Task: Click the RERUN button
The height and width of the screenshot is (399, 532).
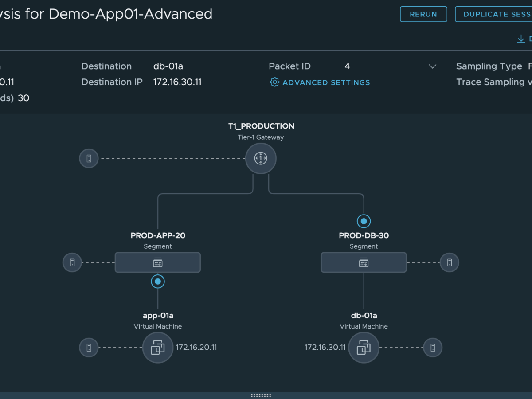Action: tap(423, 14)
